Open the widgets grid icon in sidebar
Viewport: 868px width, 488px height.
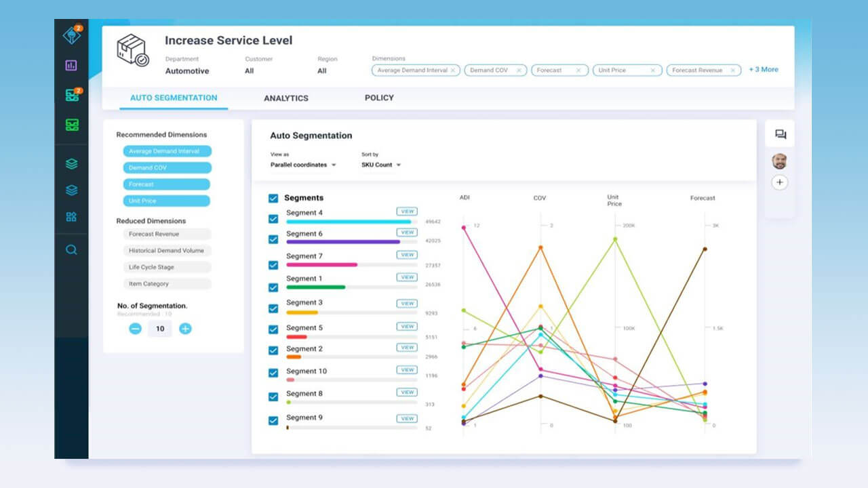coord(71,217)
